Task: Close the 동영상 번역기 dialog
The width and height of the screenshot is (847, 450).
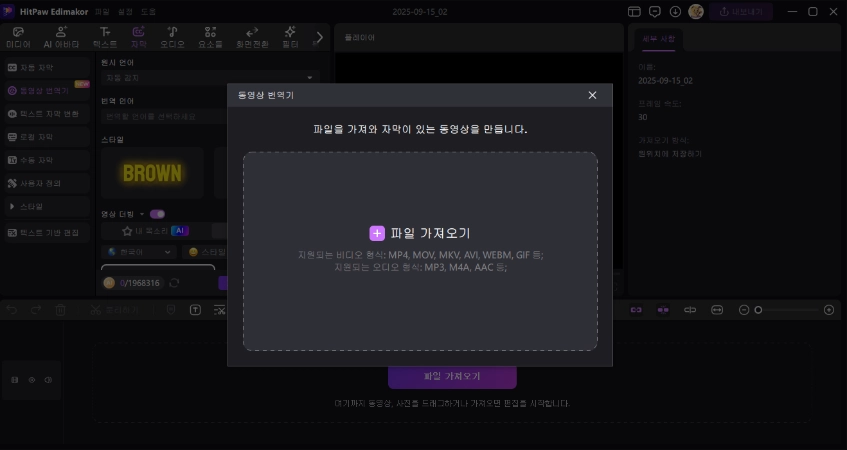Action: click(592, 95)
